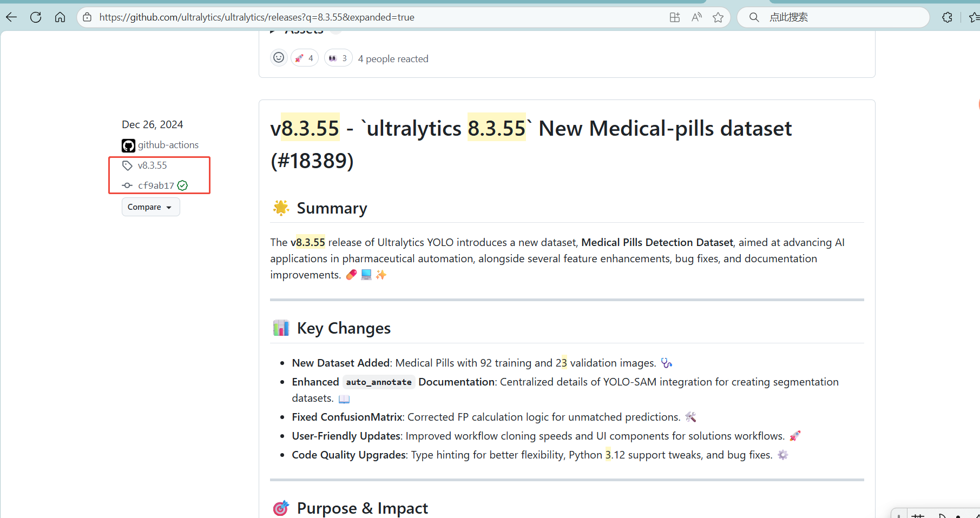The height and width of the screenshot is (518, 980).
Task: Click the Summary heading
Action: (332, 208)
